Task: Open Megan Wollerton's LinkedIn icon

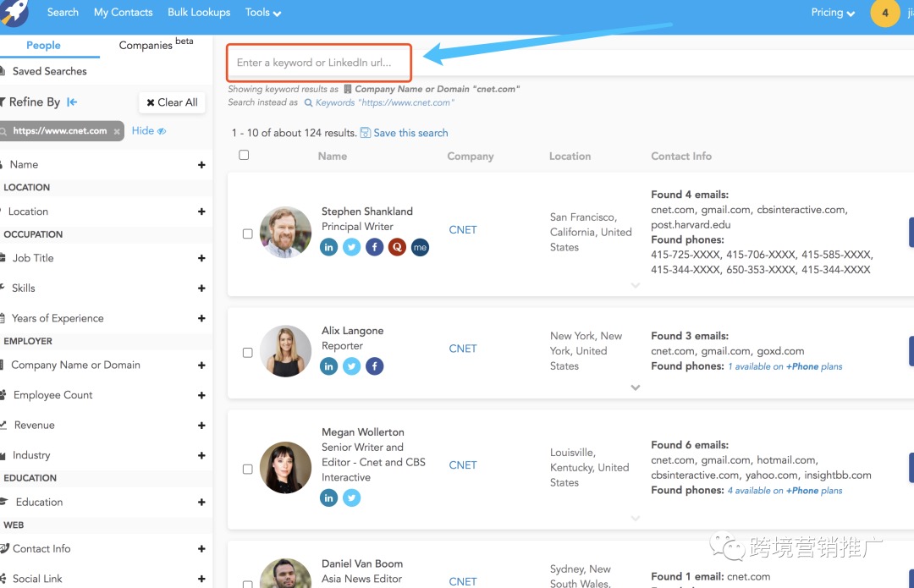Action: coord(328,497)
